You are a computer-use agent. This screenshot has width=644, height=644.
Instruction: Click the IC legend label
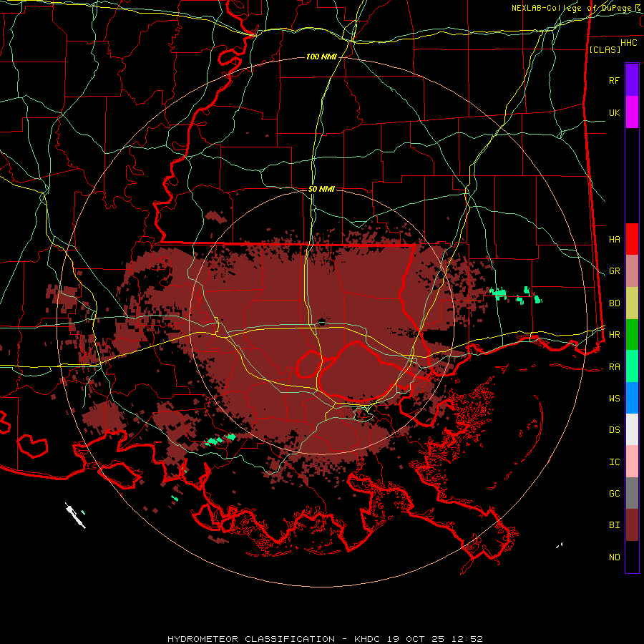tap(614, 462)
